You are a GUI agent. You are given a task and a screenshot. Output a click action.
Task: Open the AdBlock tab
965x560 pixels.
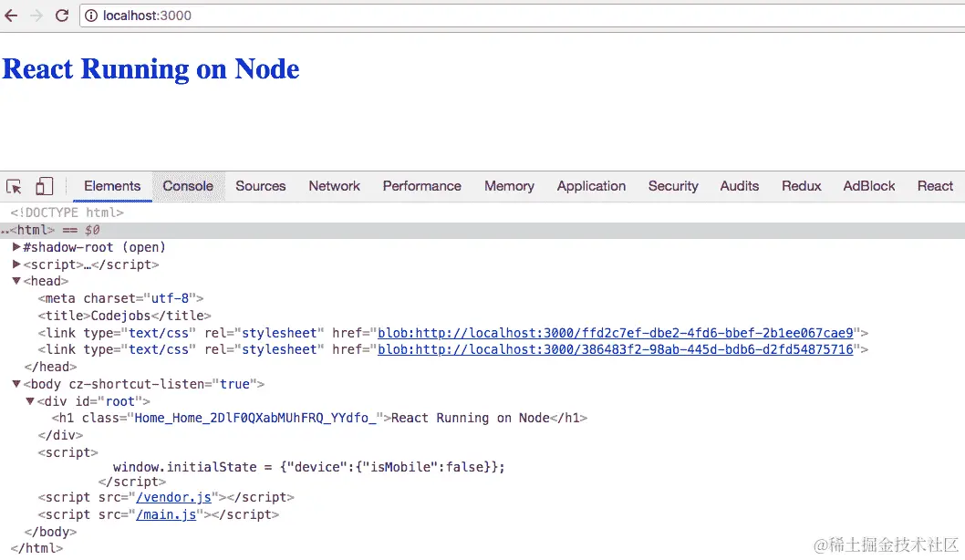point(868,186)
